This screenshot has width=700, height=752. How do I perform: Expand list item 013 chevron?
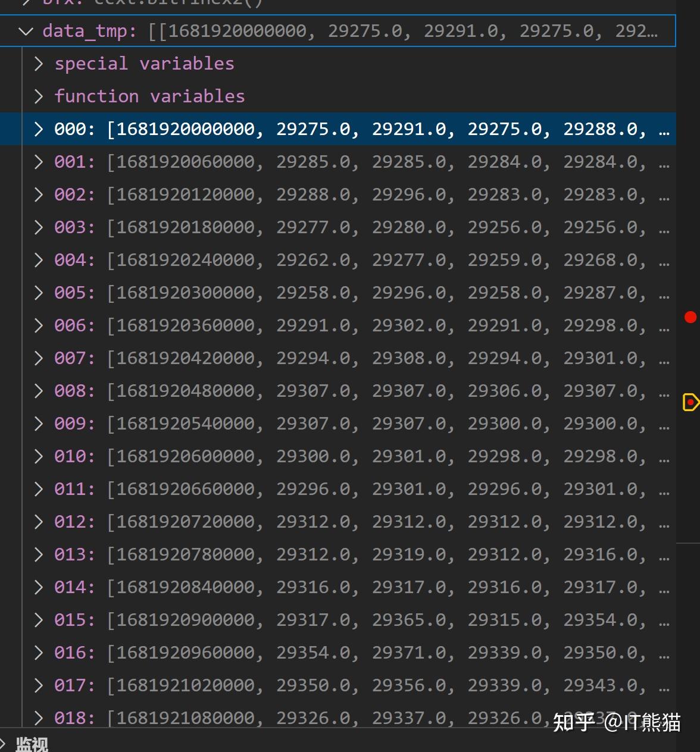[x=39, y=554]
